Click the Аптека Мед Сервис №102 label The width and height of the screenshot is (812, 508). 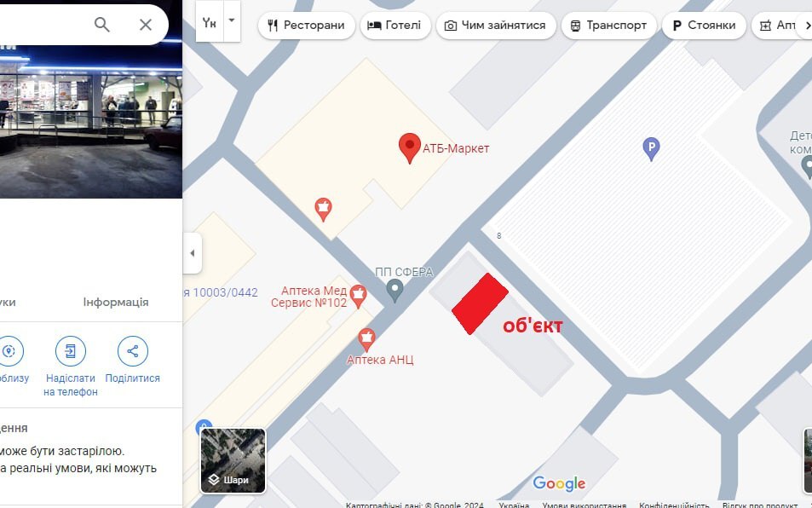(x=309, y=297)
